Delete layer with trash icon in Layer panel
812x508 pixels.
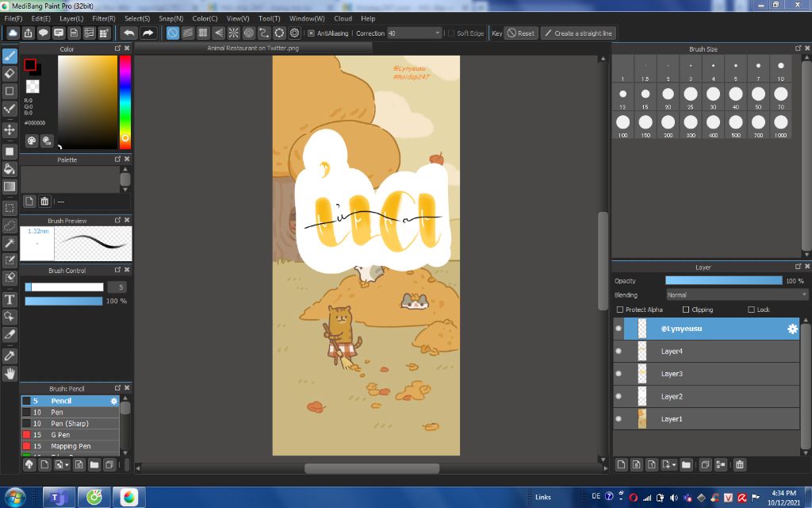pyautogui.click(x=740, y=464)
